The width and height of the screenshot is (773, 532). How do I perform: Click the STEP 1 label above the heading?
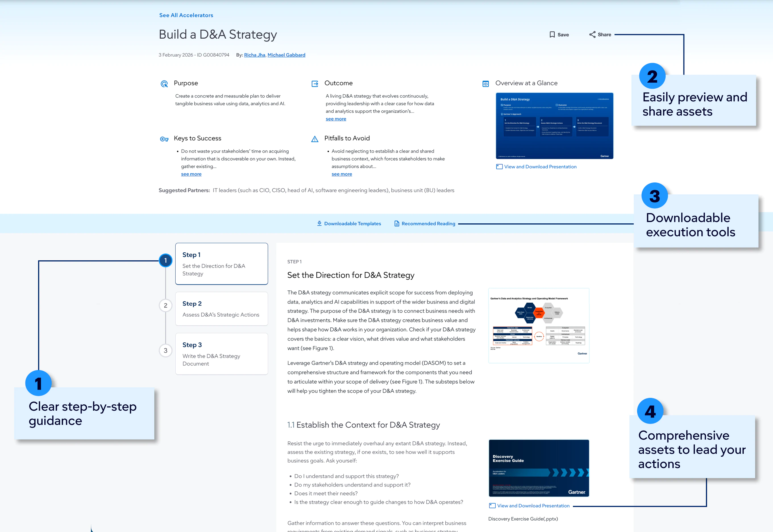[x=294, y=262]
